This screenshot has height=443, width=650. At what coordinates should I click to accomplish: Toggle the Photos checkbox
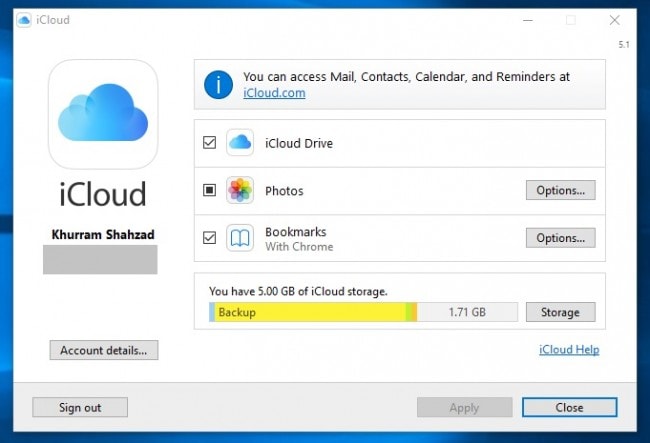[209, 190]
